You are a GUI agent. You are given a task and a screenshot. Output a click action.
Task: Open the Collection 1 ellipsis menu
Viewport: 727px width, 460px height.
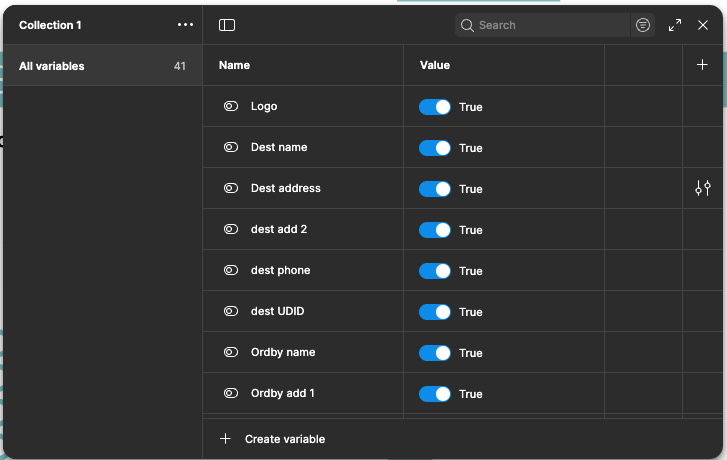click(185, 25)
